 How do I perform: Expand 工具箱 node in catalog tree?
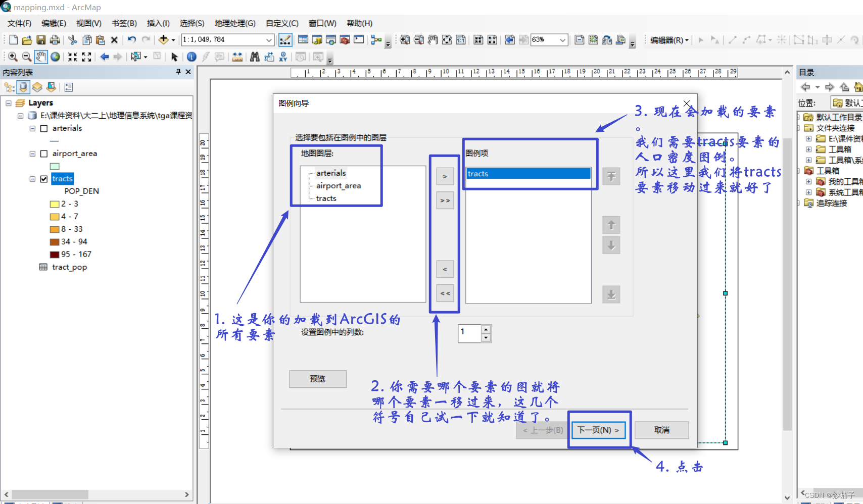click(x=808, y=149)
